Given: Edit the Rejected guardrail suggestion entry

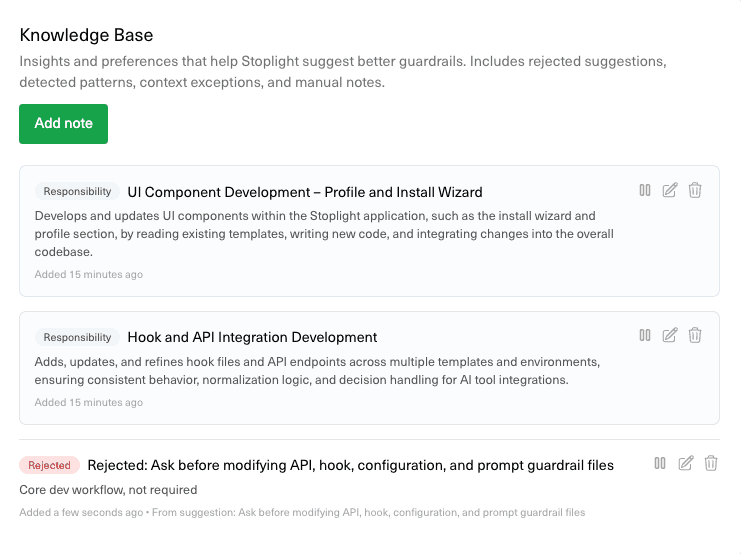Looking at the screenshot, I should point(686,463).
